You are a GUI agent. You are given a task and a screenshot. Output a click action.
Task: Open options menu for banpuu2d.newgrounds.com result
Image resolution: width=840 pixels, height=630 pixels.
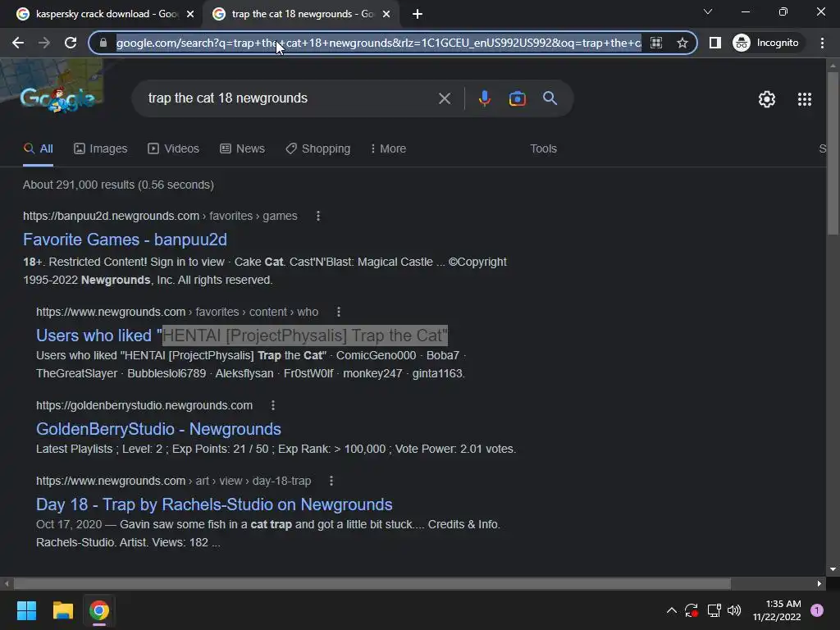318,216
